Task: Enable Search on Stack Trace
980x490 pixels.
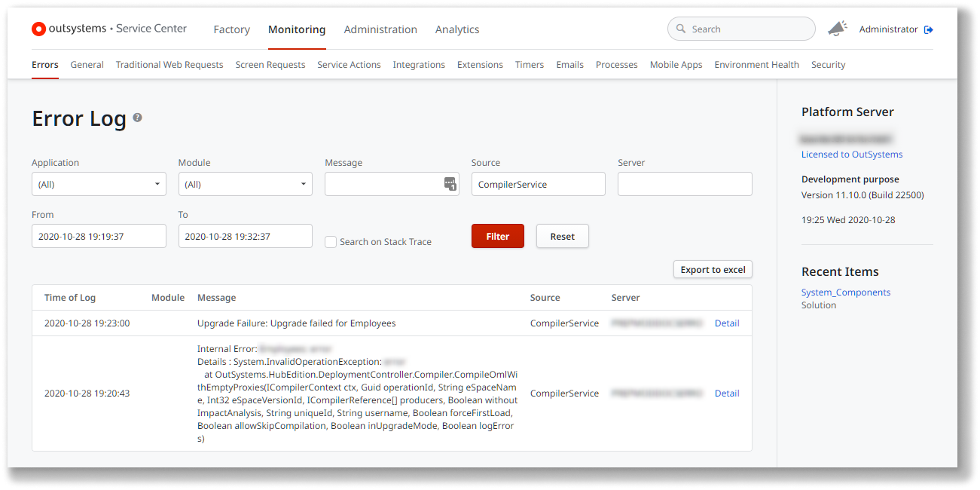Action: click(x=330, y=241)
